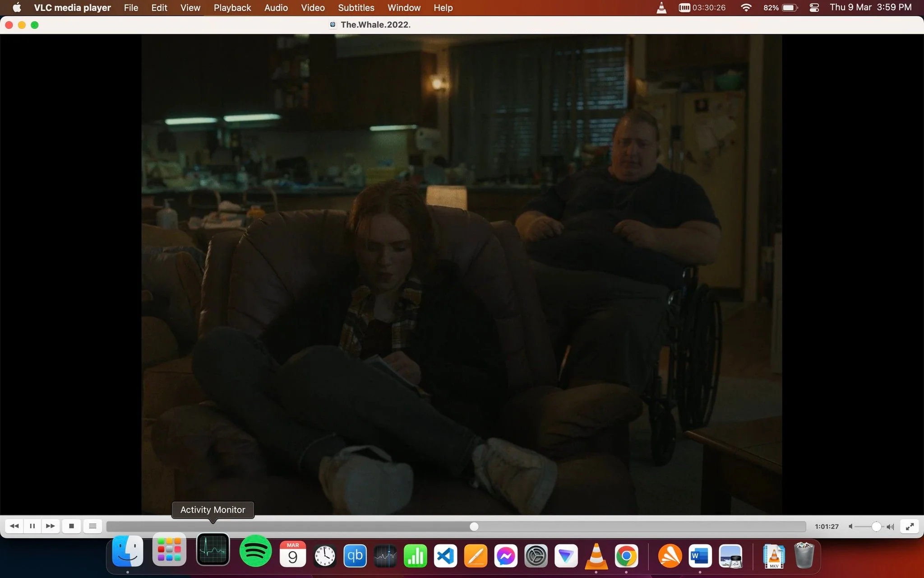Set volume to maximum via loud speaker icon
The image size is (924, 578).
coord(890,527)
